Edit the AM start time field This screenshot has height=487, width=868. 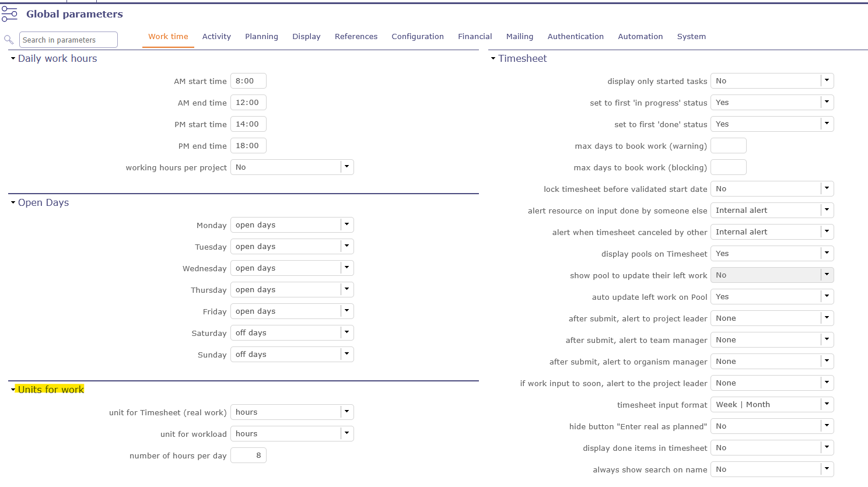[248, 81]
